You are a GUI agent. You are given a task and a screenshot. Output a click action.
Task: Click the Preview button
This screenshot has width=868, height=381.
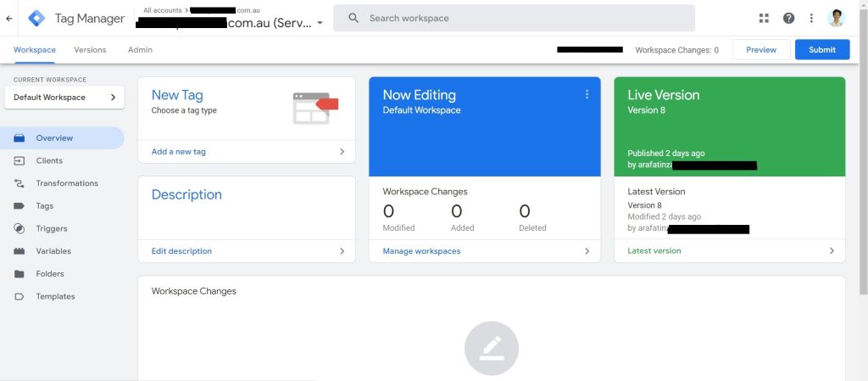[x=761, y=50]
